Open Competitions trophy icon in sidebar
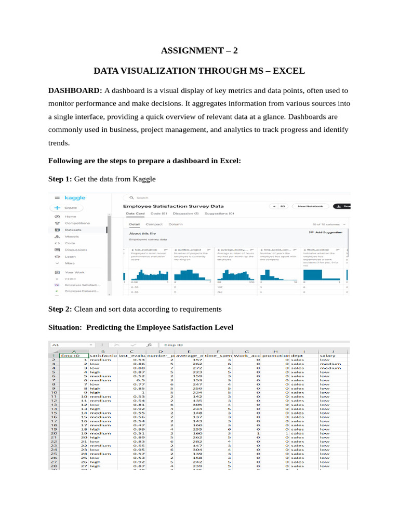The width and height of the screenshot is (399, 532). tap(57, 223)
